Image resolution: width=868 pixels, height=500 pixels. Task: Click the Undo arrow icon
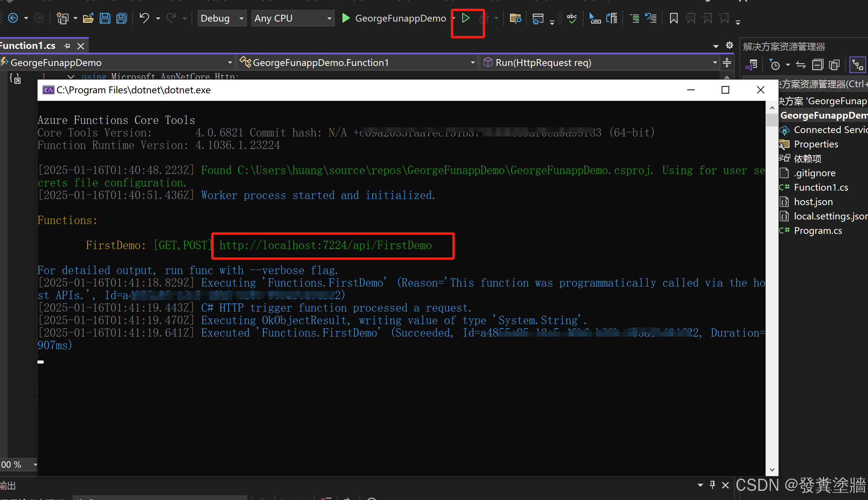pyautogui.click(x=144, y=18)
